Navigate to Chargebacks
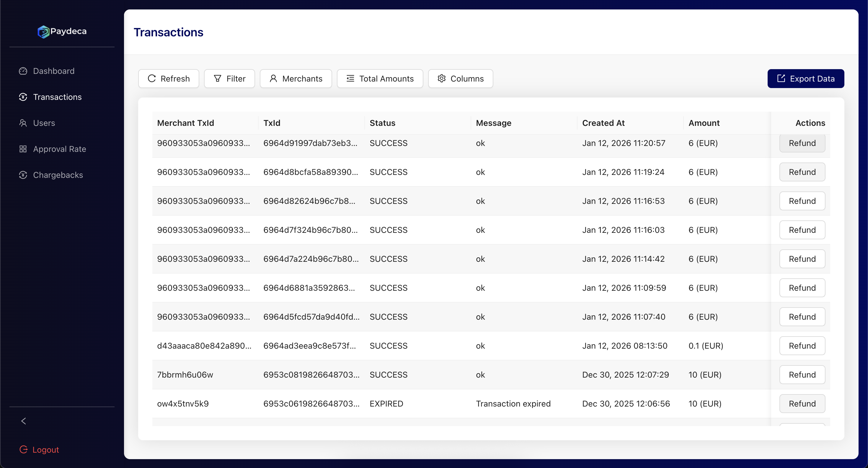The width and height of the screenshot is (868, 468). pos(58,175)
